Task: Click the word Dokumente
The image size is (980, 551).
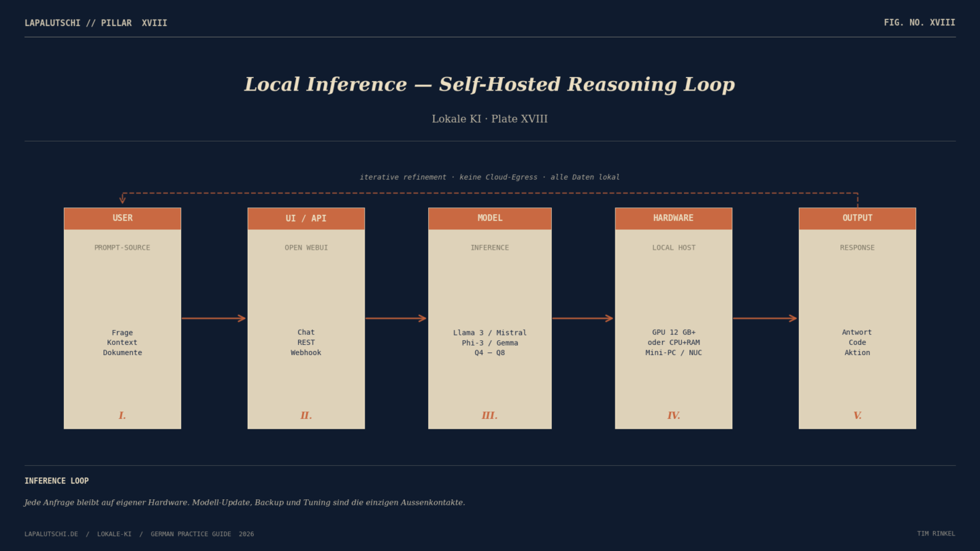Action: click(x=122, y=353)
